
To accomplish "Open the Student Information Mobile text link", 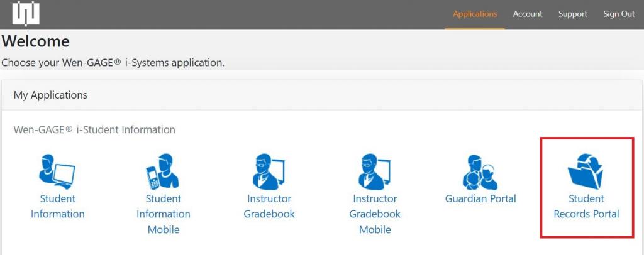I will [x=164, y=214].
